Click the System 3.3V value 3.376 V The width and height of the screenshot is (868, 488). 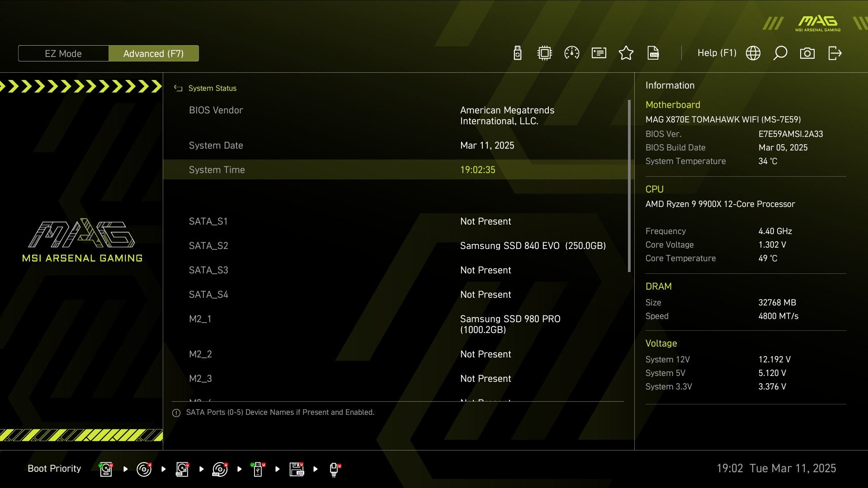[x=772, y=387]
